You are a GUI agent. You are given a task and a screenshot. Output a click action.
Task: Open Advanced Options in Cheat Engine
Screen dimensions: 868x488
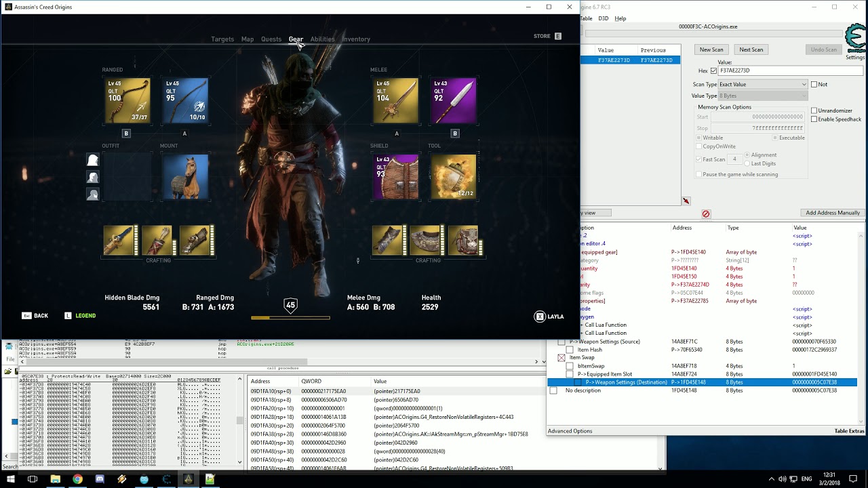[570, 431]
